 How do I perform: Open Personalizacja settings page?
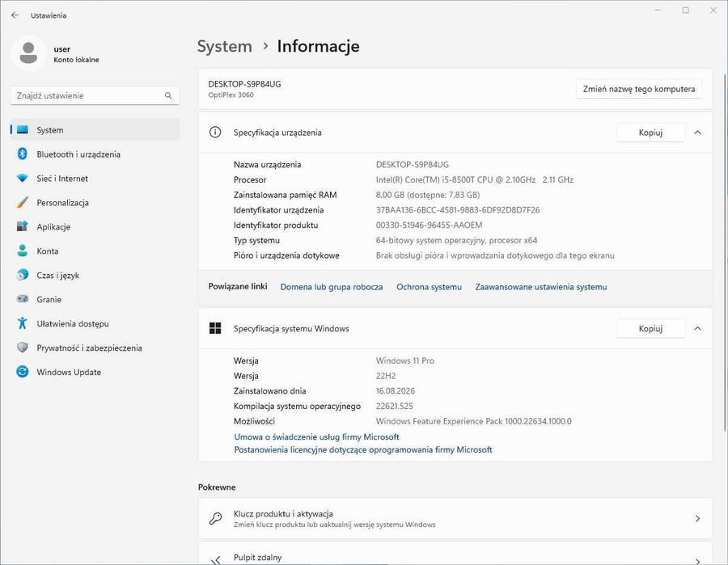[95, 202]
